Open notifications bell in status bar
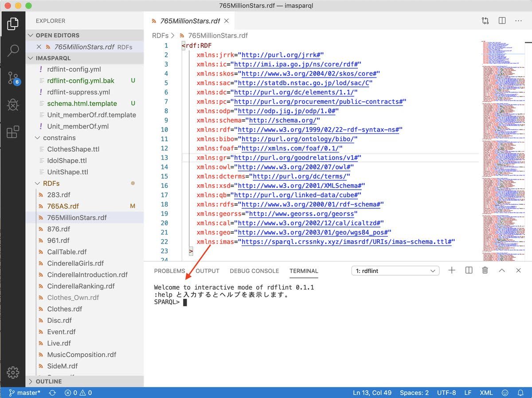Screen dimensions: 532x398 click(x=520, y=393)
